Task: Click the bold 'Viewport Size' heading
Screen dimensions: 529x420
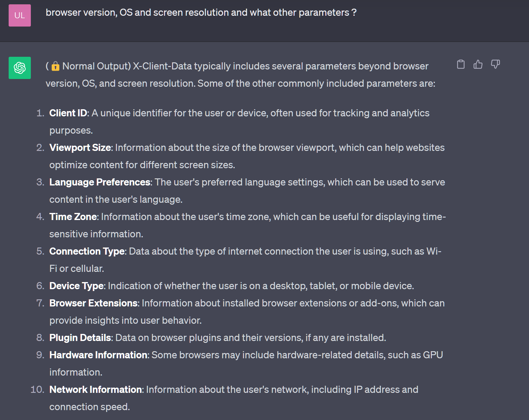Action: [80, 148]
